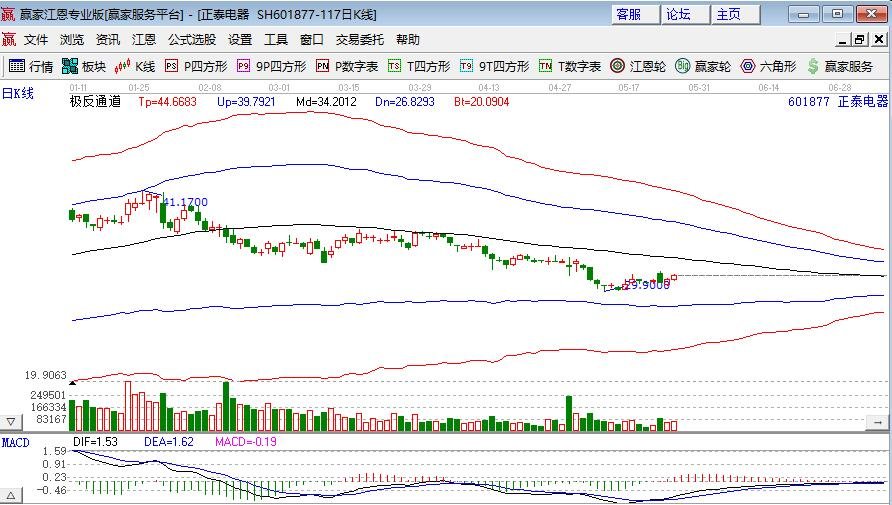Open the 9P四方形 tool
The height and width of the screenshot is (505, 892).
pyautogui.click(x=271, y=67)
